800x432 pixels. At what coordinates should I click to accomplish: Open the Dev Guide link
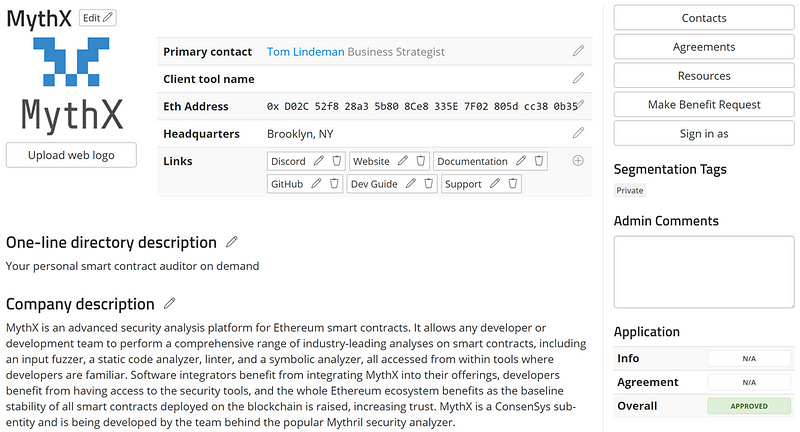click(x=374, y=184)
